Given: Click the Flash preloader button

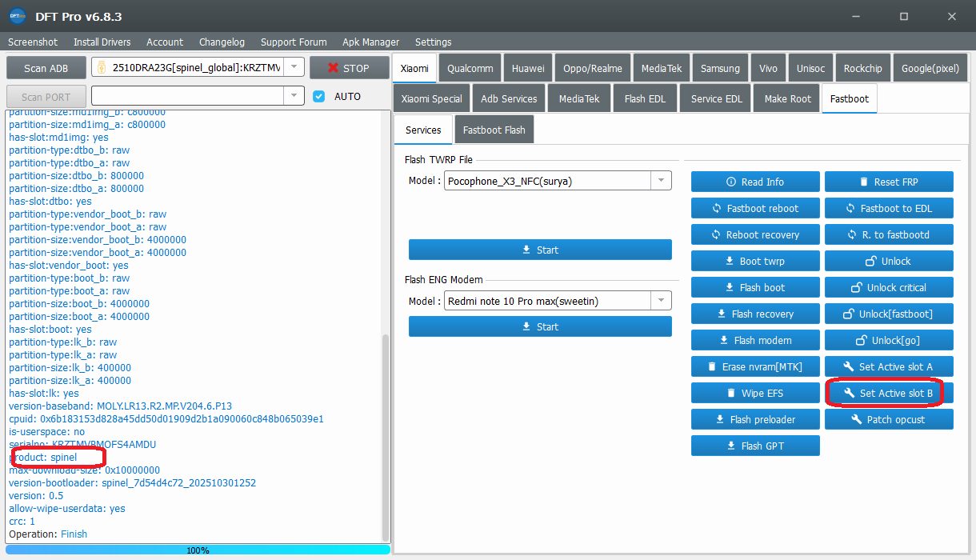Looking at the screenshot, I should tap(755, 419).
